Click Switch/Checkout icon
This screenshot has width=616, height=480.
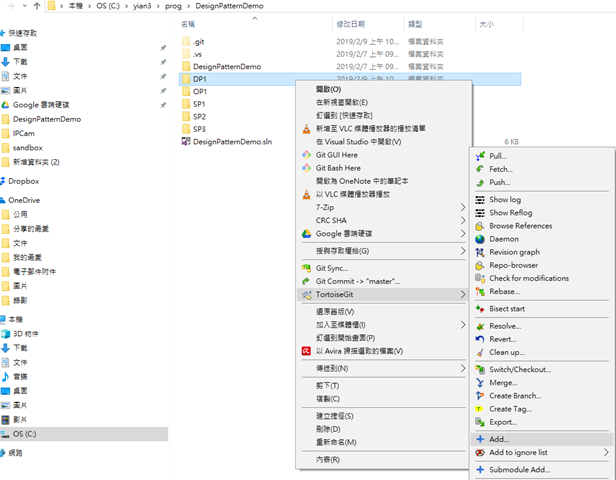[x=480, y=370]
